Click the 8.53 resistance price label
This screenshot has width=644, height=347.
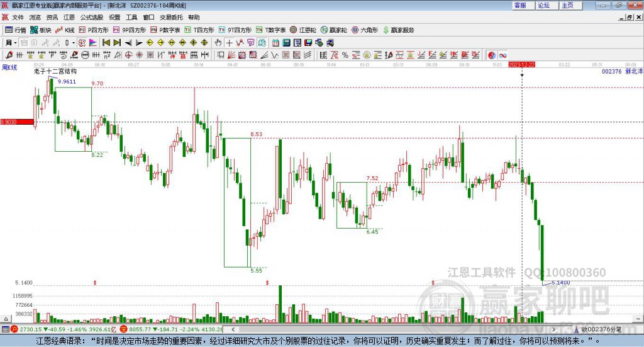click(257, 134)
